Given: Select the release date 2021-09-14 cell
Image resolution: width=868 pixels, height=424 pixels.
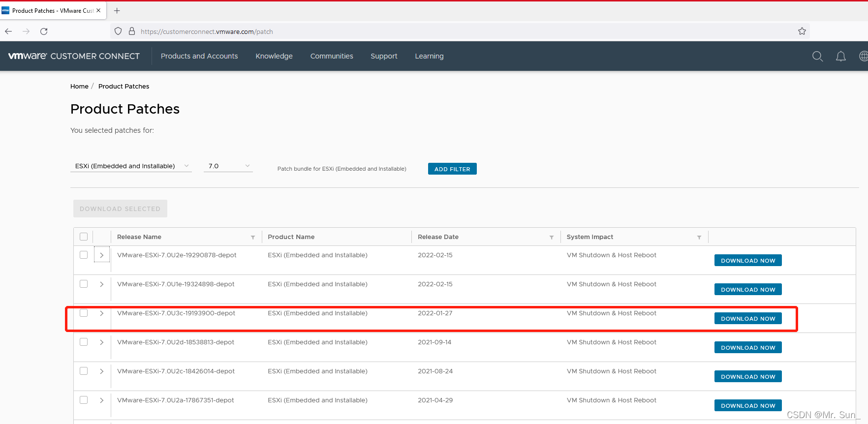Looking at the screenshot, I should pos(434,342).
